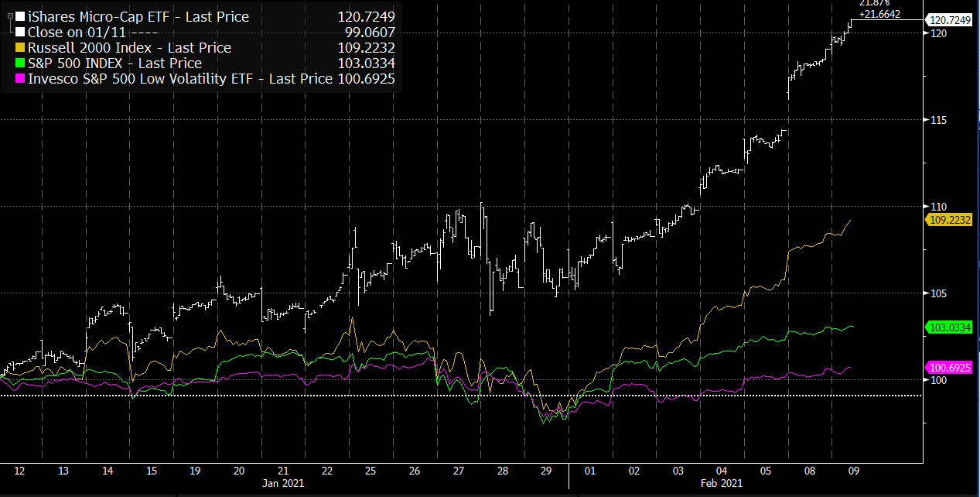Screen dimensions: 980x497
Task: Click the Feb 2021 month label
Action: coord(722,483)
